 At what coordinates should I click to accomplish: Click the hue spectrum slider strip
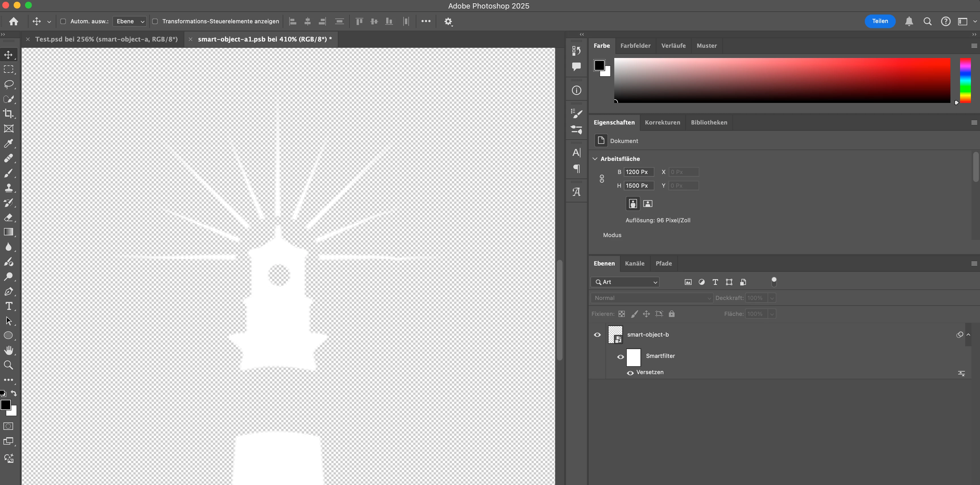point(965,80)
